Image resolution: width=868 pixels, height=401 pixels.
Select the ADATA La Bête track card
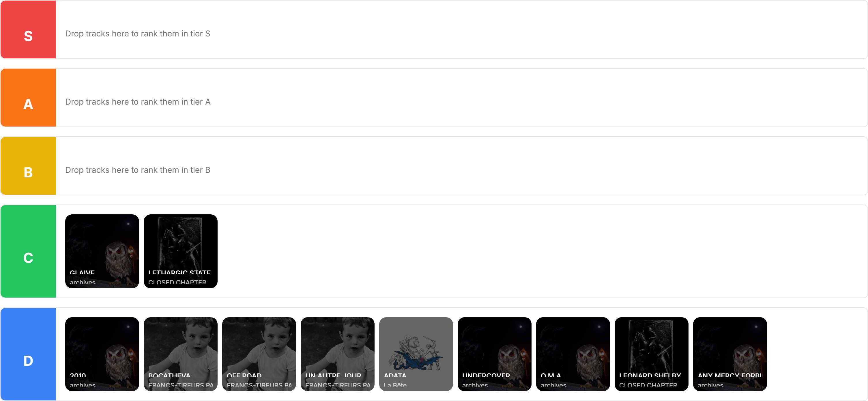(x=416, y=354)
